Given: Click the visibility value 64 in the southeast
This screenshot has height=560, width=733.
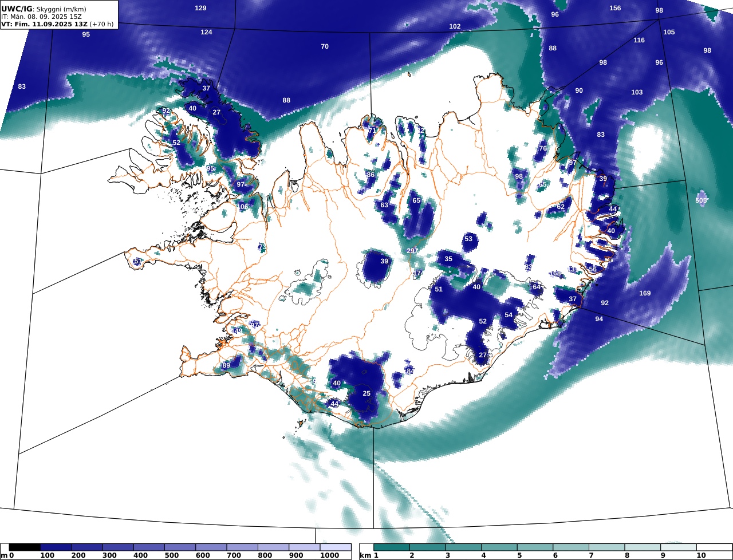Looking at the screenshot, I should pos(537,287).
